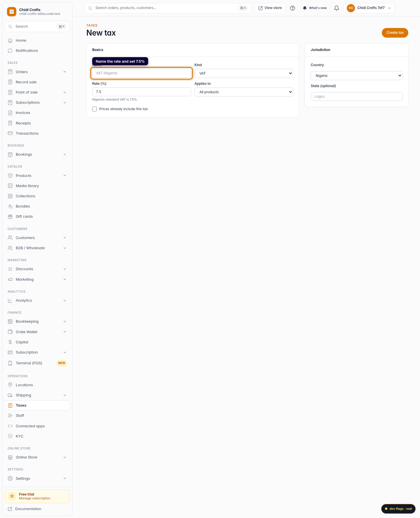
Task: Expand the B2B / Wholesale chevron
Action: click(x=65, y=248)
